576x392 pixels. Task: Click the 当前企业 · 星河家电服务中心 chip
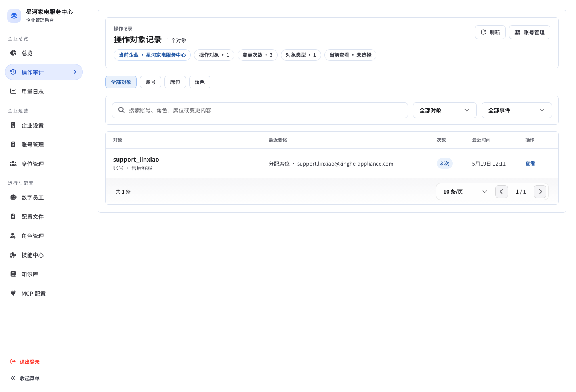(152, 55)
